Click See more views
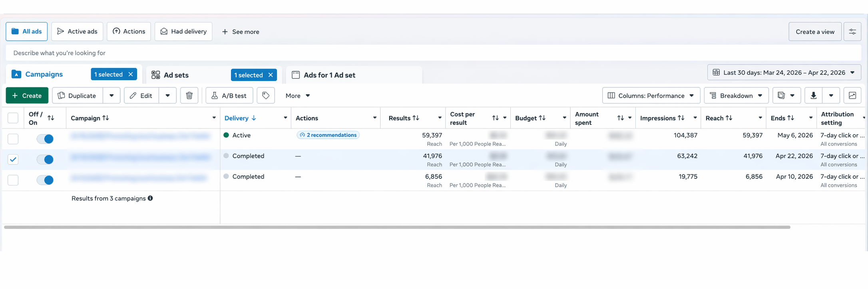The image size is (868, 289). pos(241,32)
